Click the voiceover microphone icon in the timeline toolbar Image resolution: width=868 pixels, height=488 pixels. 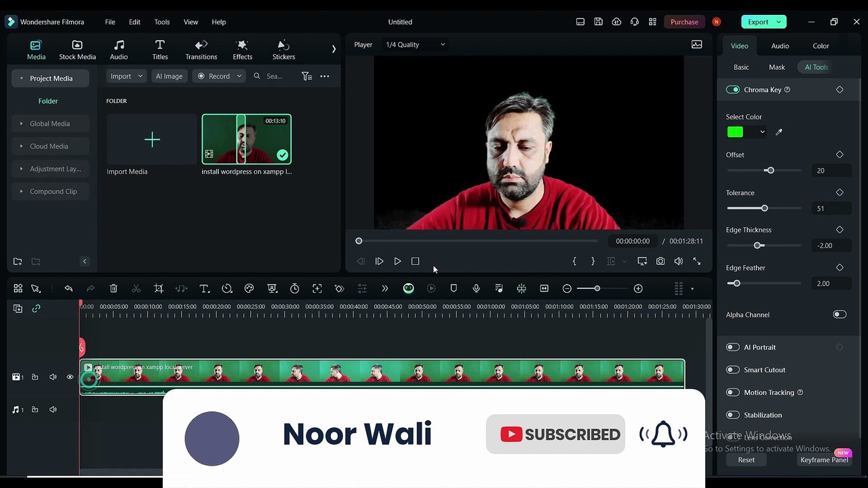tap(476, 289)
